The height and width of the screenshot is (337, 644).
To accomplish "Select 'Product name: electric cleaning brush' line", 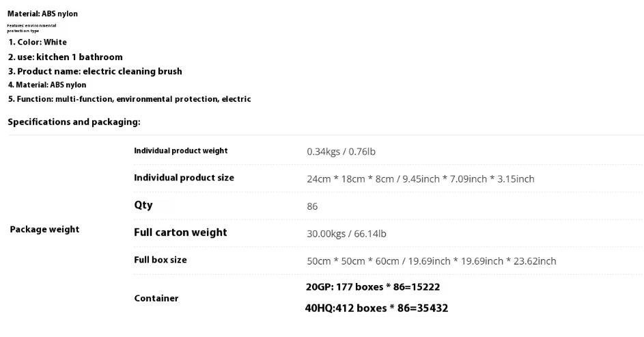I will click(x=95, y=72).
